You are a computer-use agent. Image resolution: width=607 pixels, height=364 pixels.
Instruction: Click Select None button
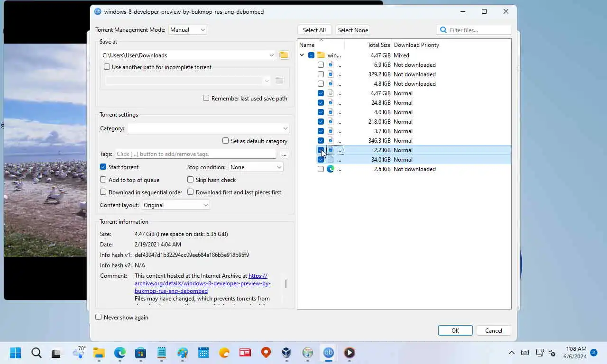pos(353,30)
